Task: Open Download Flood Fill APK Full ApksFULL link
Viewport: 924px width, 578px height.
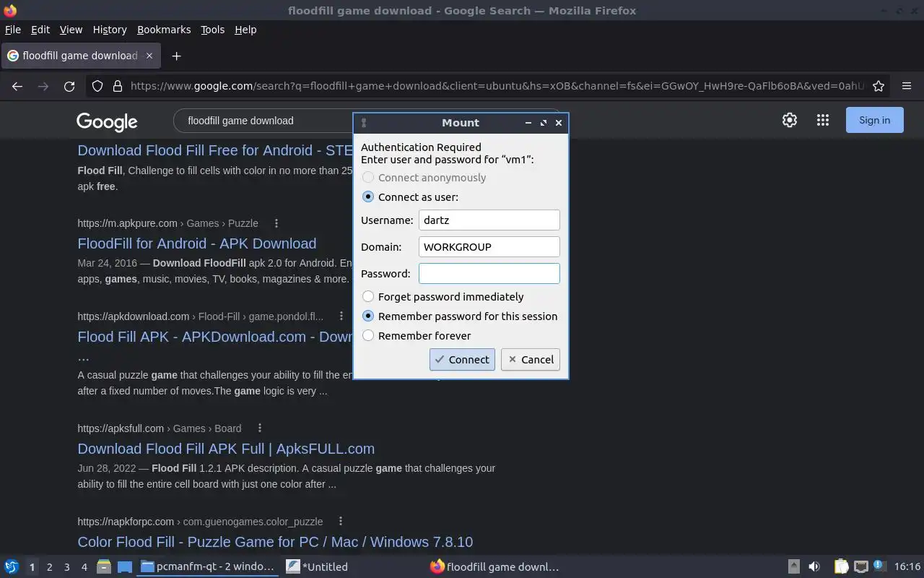Action: point(226,449)
